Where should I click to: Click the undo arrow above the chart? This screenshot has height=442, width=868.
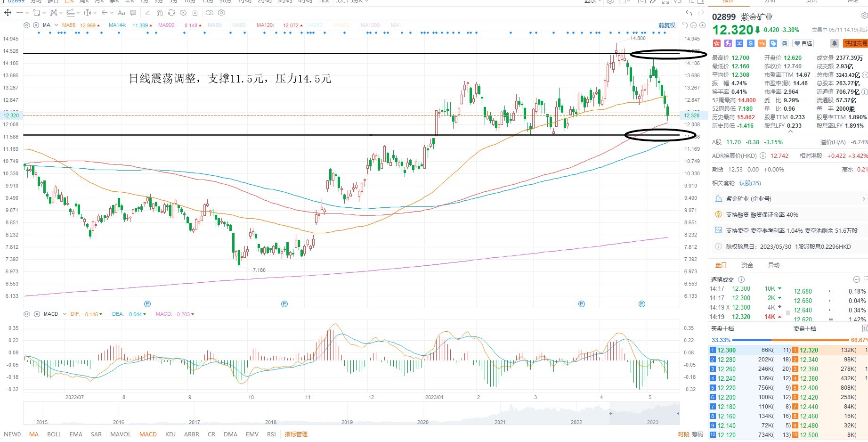tap(689, 13)
